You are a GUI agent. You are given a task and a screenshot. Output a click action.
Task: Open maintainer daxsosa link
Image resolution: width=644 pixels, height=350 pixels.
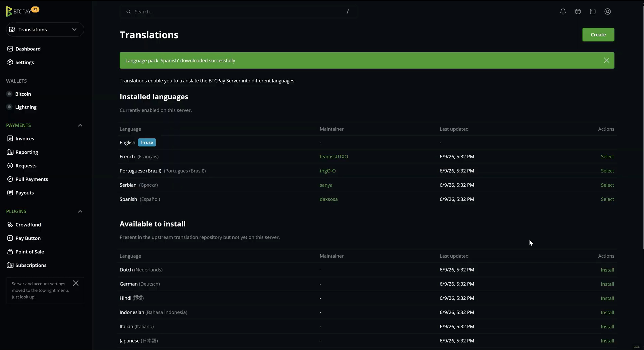(x=329, y=199)
